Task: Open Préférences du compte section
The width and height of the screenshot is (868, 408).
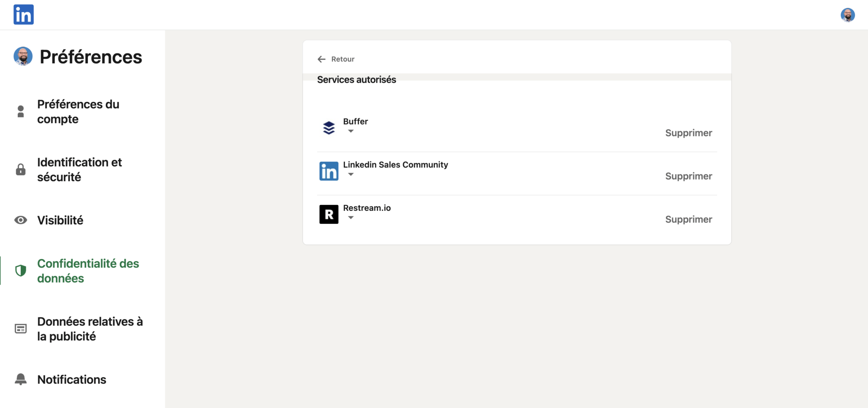Action: tap(78, 112)
